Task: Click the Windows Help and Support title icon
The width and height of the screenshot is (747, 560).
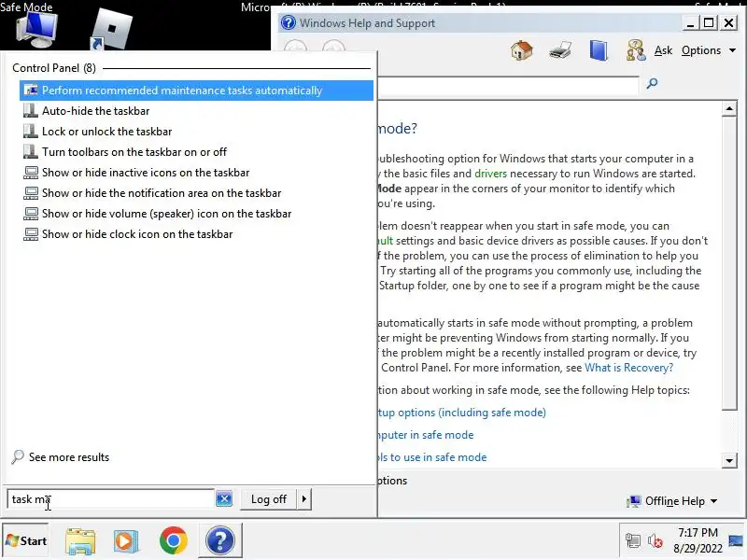Action: (x=289, y=22)
